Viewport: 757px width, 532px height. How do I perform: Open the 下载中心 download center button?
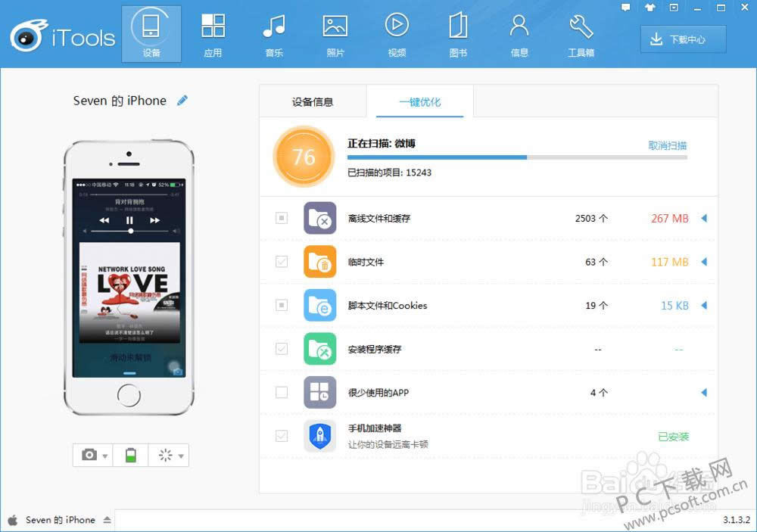pos(683,39)
